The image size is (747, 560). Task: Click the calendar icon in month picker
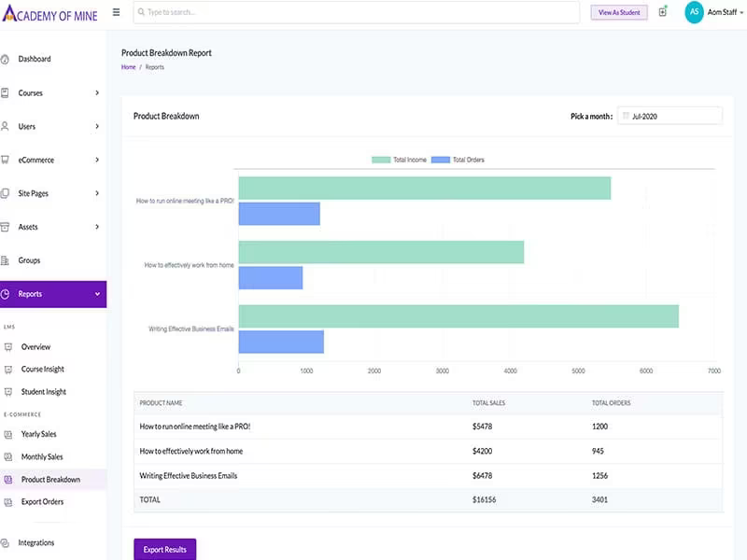[x=626, y=116]
